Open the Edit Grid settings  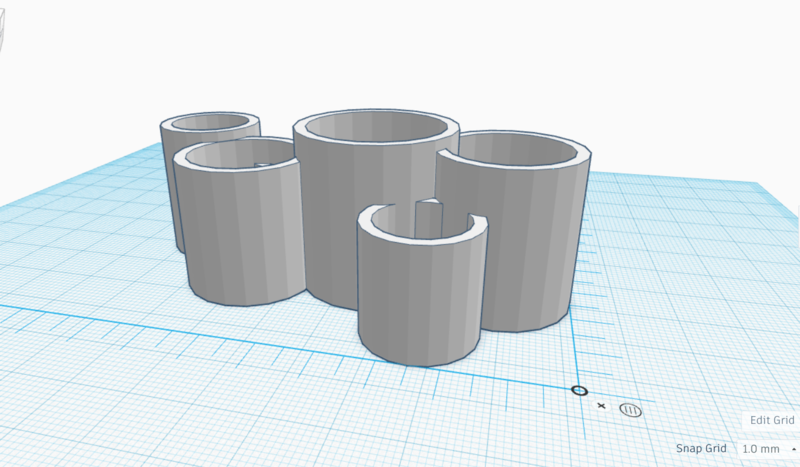coord(771,420)
